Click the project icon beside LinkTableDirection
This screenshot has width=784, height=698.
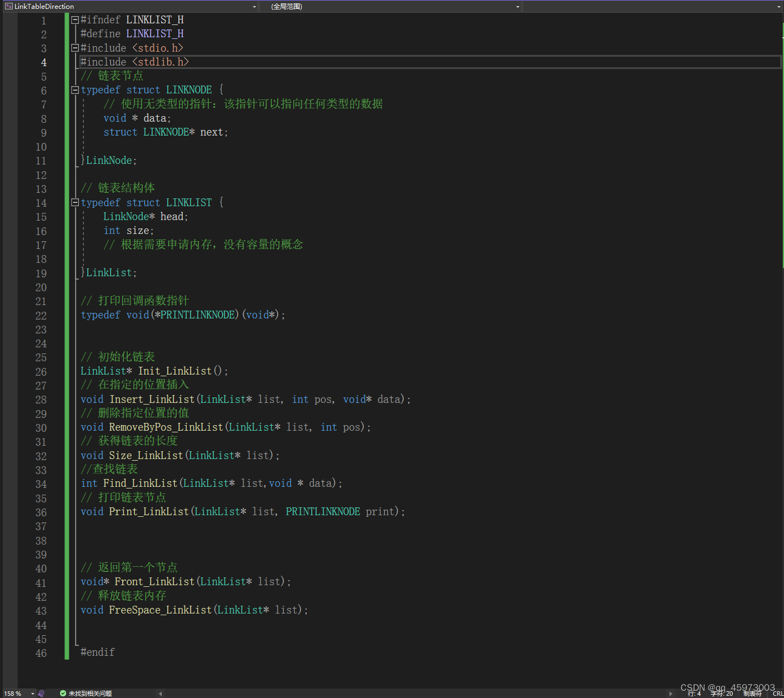(8, 7)
